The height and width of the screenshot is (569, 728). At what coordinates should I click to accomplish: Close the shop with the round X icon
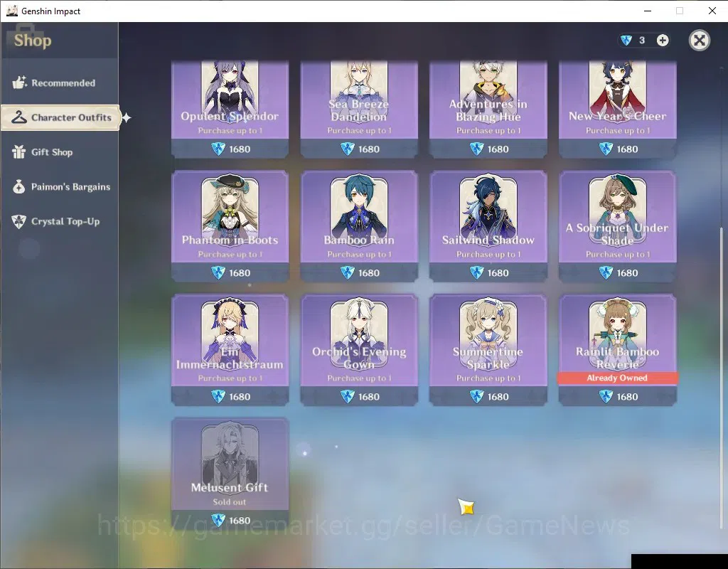coord(700,41)
